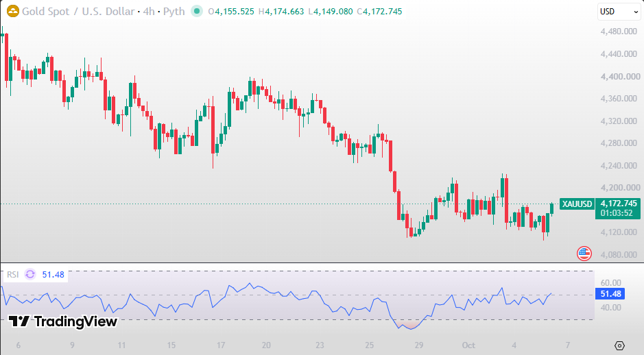Click the current price 4,172.745 badge
The image size is (644, 355).
pos(618,203)
